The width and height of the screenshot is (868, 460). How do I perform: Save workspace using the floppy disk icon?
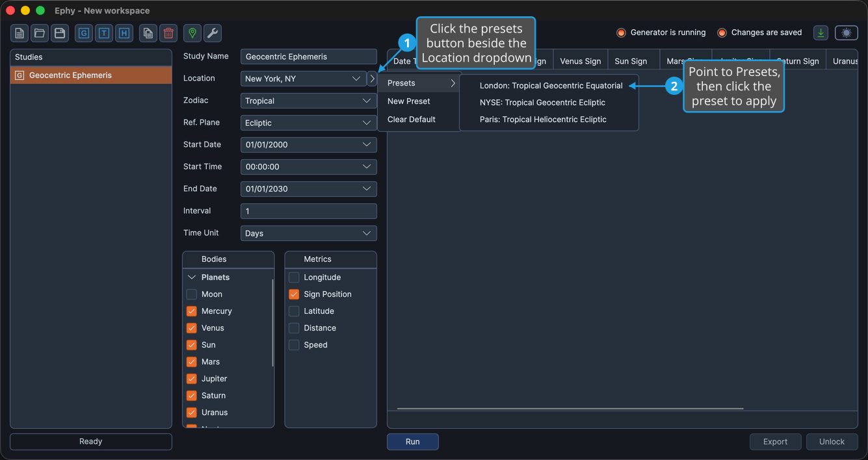[x=60, y=33]
